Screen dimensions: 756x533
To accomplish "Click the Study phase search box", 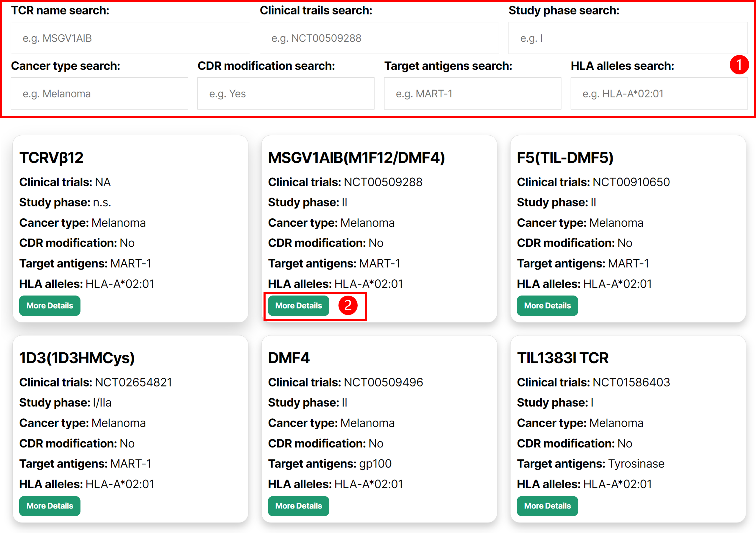I will point(628,38).
